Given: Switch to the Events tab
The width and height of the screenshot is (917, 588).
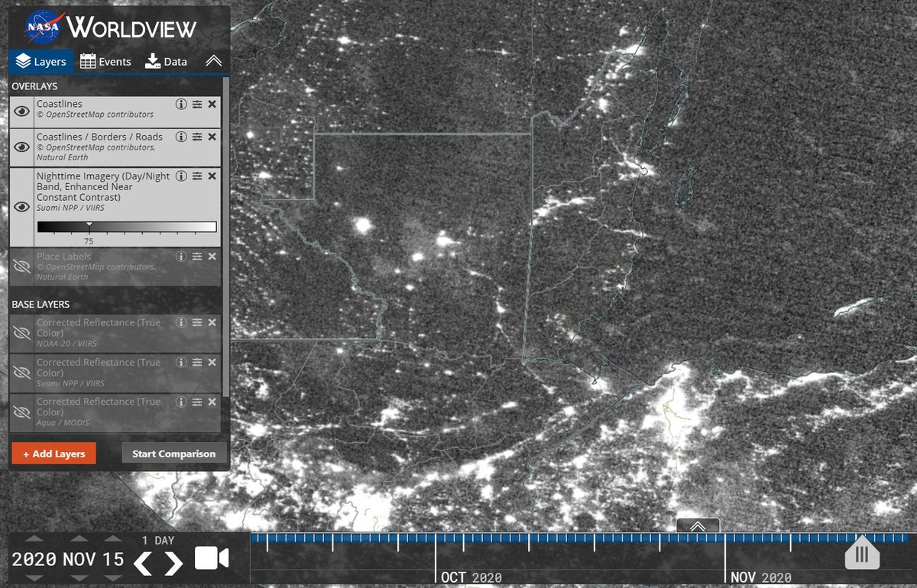Looking at the screenshot, I should pos(105,62).
